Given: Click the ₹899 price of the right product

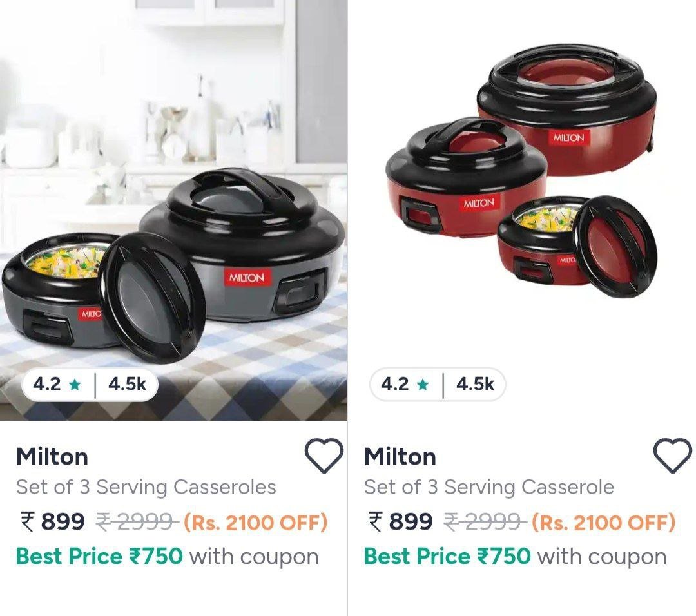Looking at the screenshot, I should click(x=400, y=521).
